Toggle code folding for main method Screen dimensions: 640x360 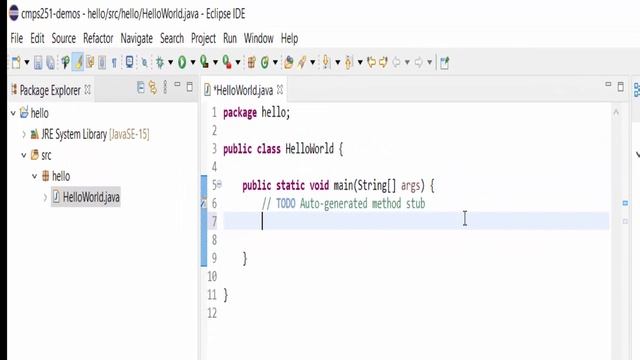219,184
